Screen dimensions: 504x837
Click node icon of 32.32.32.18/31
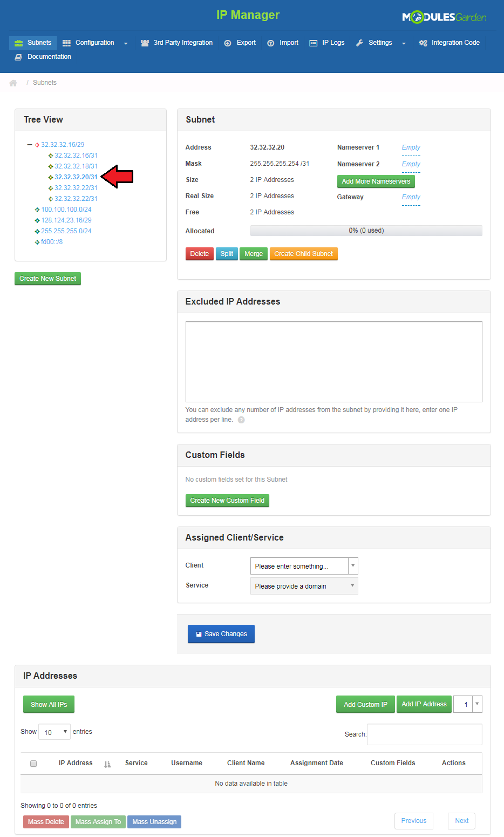click(51, 166)
